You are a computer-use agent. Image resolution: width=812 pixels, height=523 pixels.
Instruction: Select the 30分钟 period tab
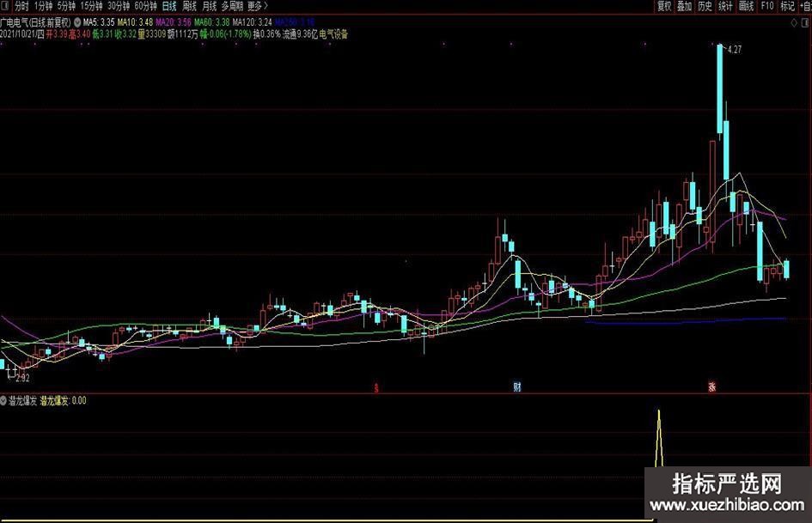point(119,6)
